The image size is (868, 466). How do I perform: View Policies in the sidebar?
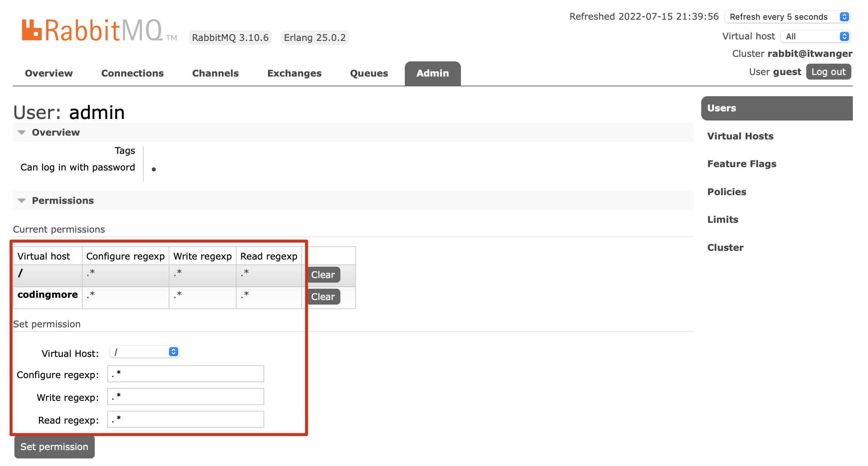(727, 192)
